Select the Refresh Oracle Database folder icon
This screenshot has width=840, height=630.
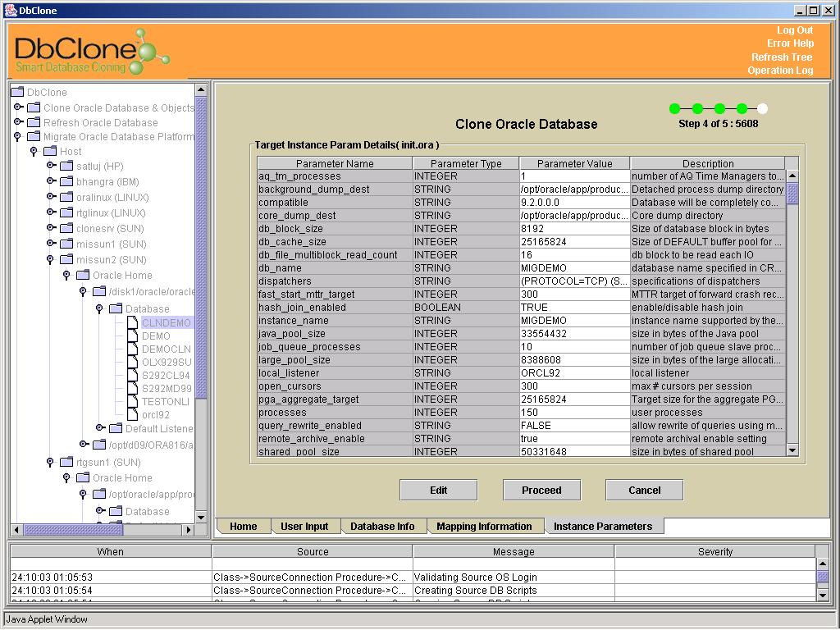34,122
